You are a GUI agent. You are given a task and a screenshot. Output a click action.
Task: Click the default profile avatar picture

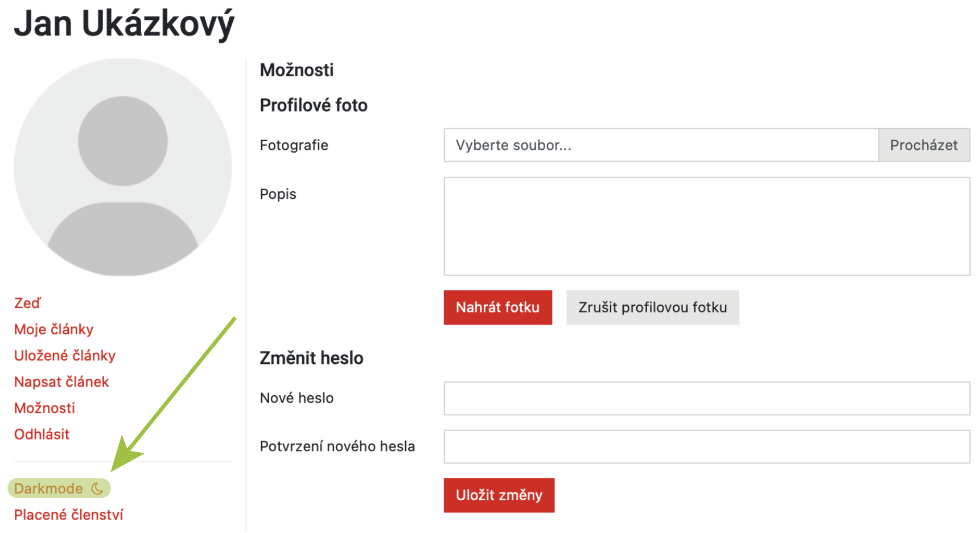point(123,167)
